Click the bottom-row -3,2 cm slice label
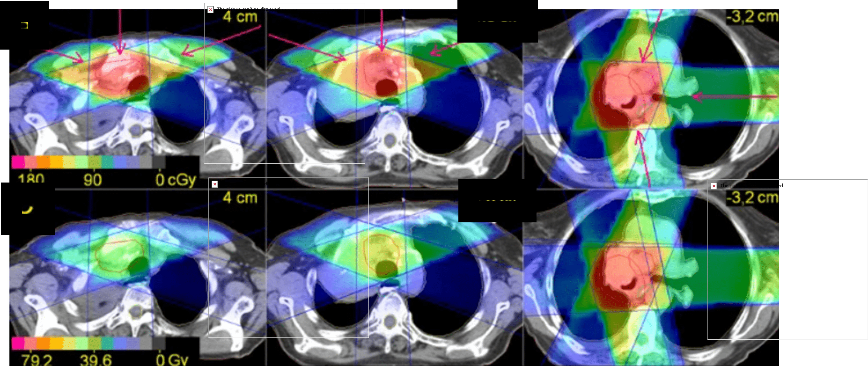The width and height of the screenshot is (868, 366). (x=752, y=198)
